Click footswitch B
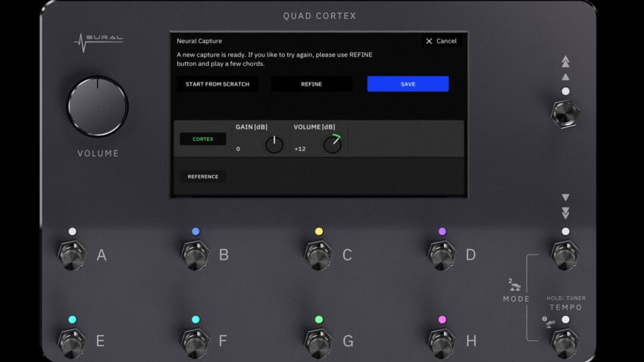This screenshot has width=644, height=362. point(195,255)
